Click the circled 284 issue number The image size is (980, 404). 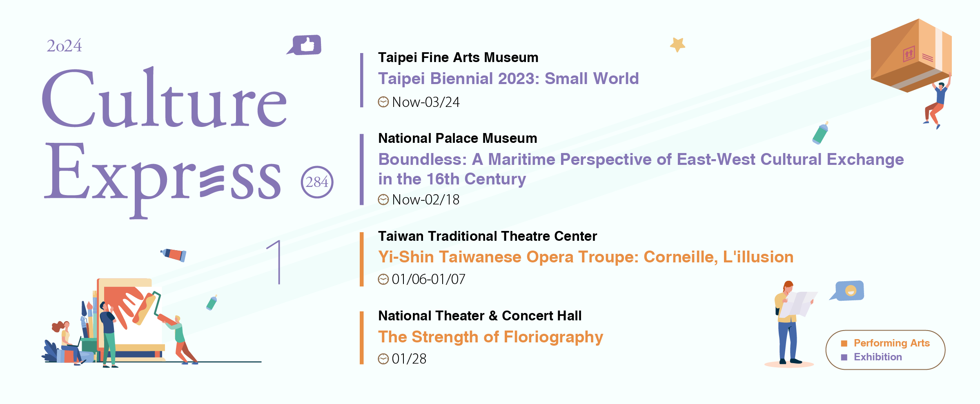317,182
